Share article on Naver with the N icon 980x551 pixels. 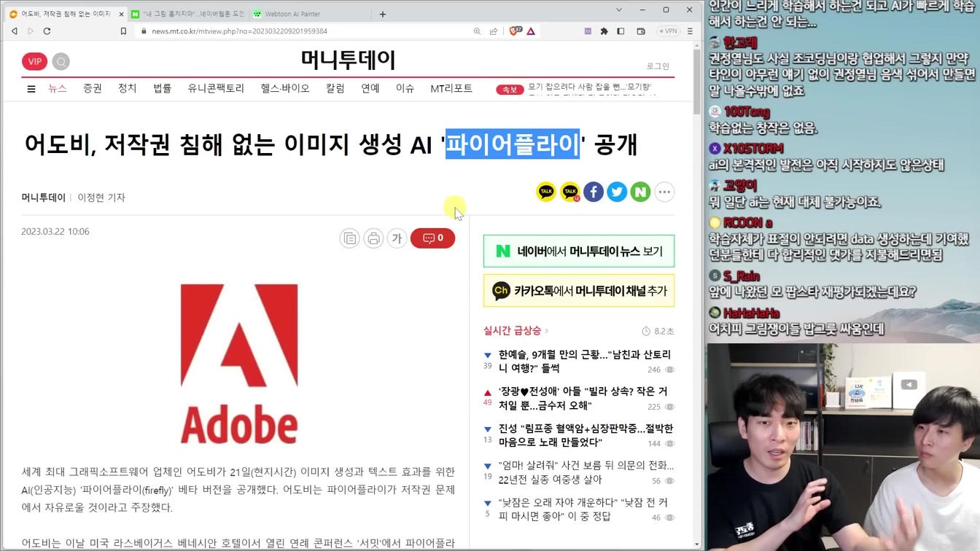click(x=640, y=192)
